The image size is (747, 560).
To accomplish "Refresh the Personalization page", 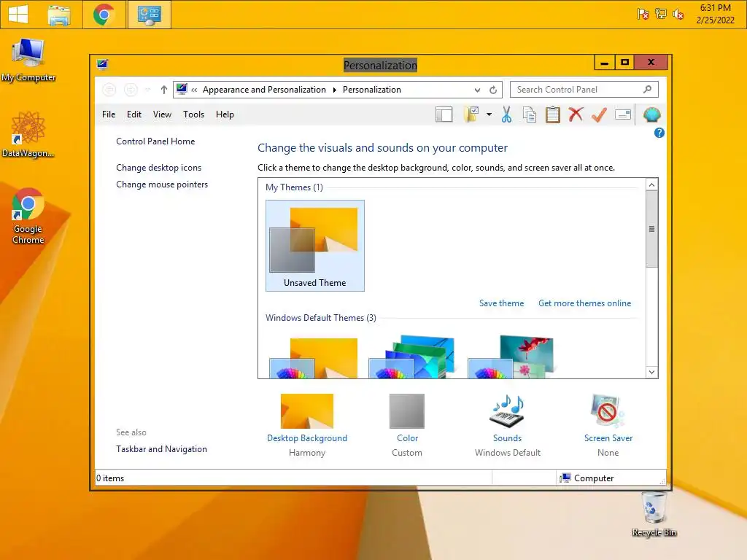I will (x=493, y=90).
